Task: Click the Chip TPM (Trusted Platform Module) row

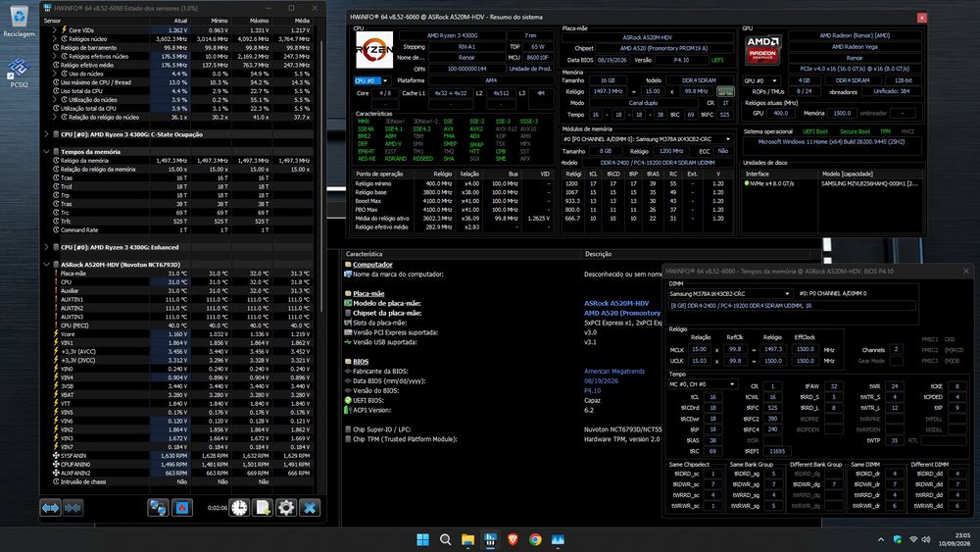Action: coord(503,439)
